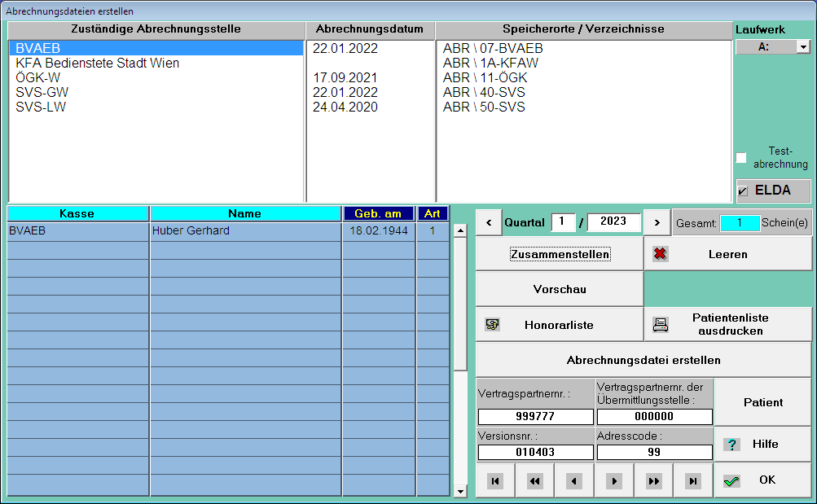This screenshot has height=504, width=817.
Task: Open the Laufwerk drive dropdown
Action: [x=803, y=48]
